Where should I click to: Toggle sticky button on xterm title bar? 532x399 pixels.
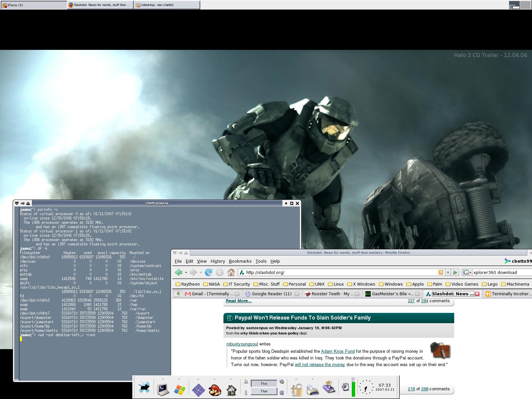[x=23, y=203]
